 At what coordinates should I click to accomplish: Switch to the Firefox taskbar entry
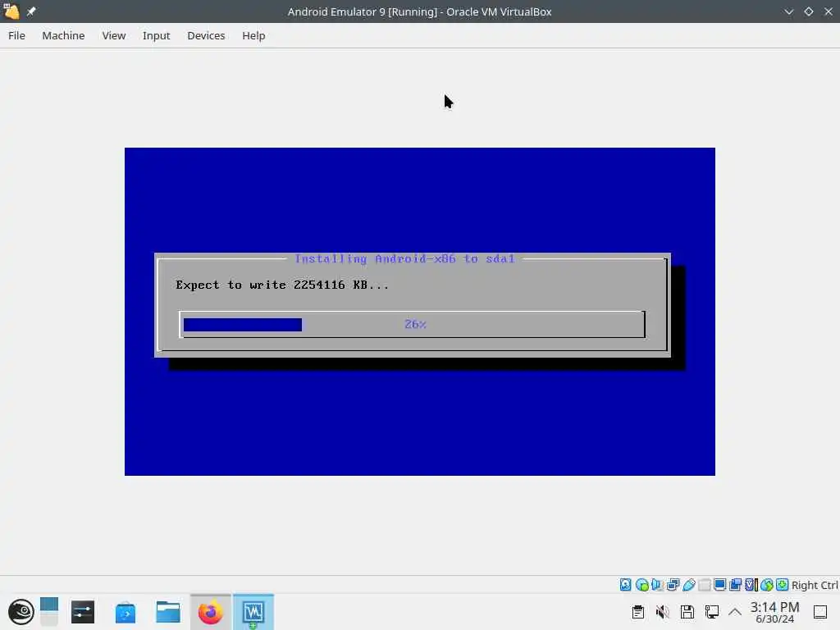tap(211, 612)
